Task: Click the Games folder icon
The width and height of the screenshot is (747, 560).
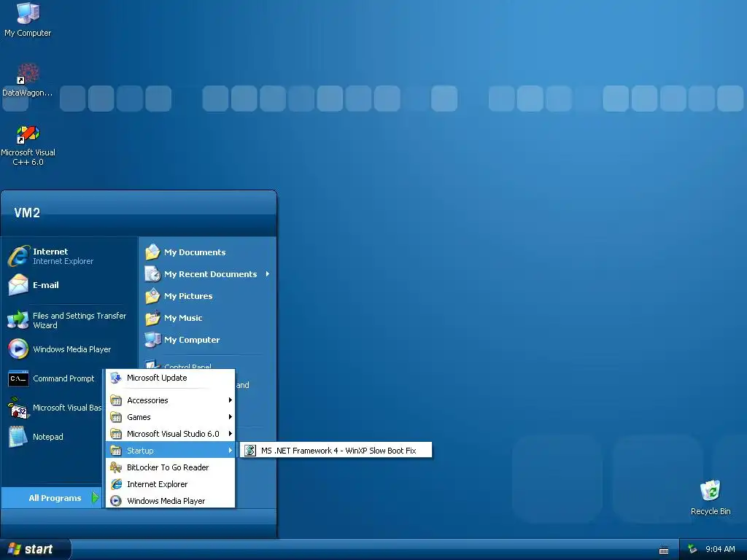Action: (x=116, y=417)
